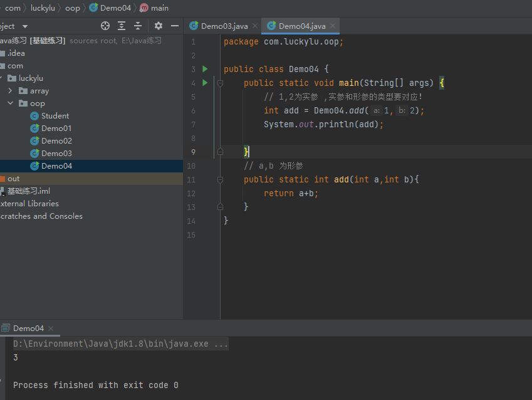Screen dimensions: 532x400
Task: Select Demo02 in project tree
Action: click(56, 141)
